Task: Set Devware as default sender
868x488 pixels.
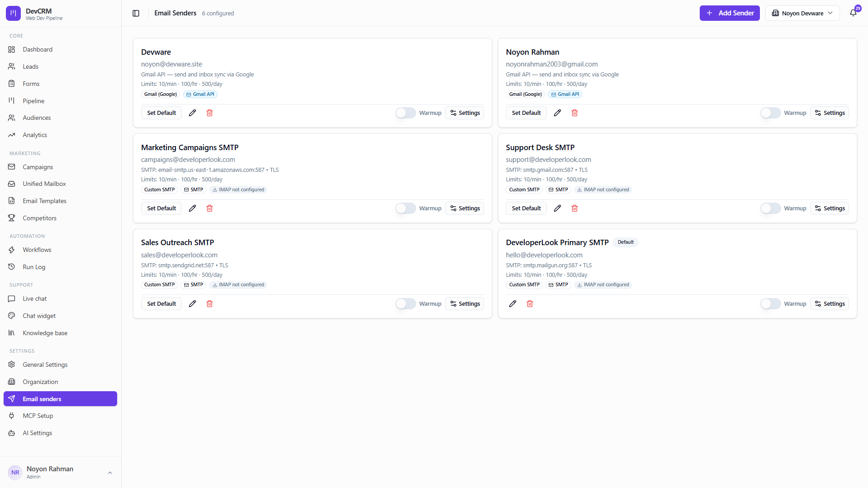Action: (161, 113)
